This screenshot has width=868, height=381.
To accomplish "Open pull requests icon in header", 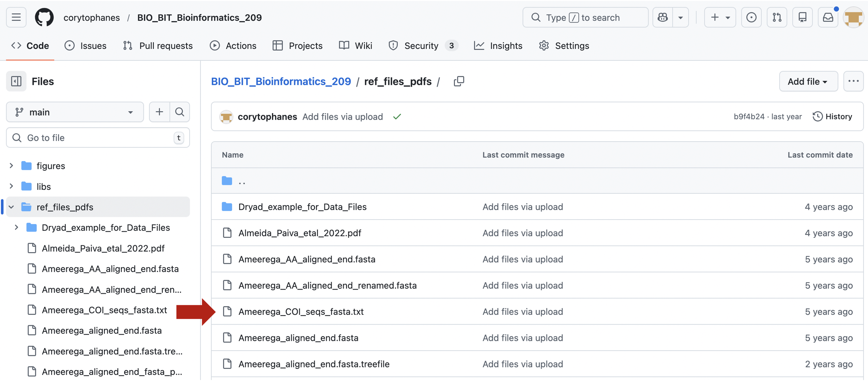I will pyautogui.click(x=777, y=17).
